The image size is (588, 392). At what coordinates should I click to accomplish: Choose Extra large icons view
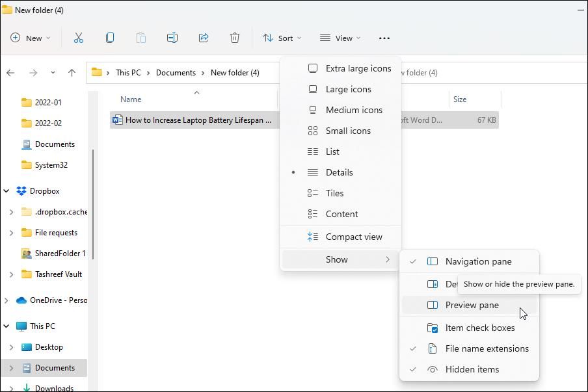tap(340, 68)
